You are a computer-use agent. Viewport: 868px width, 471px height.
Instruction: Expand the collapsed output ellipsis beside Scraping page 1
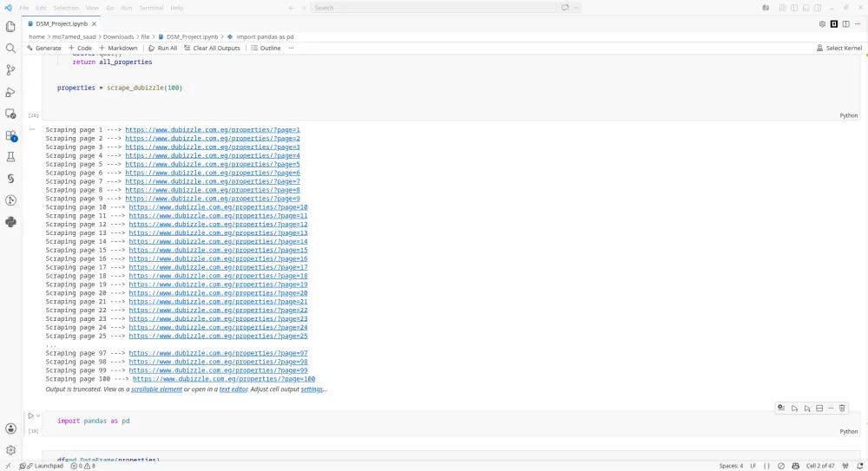(x=32, y=129)
